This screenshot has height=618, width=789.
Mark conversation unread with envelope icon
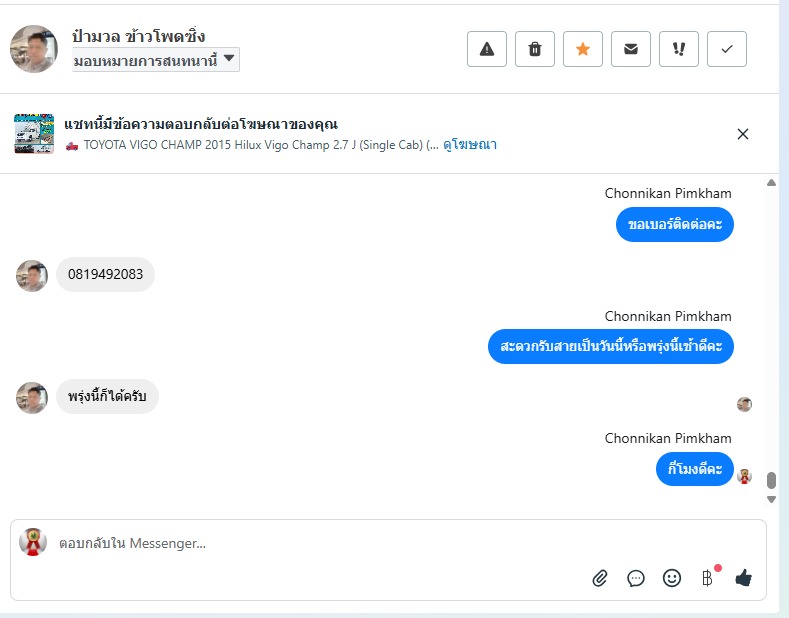(630, 49)
